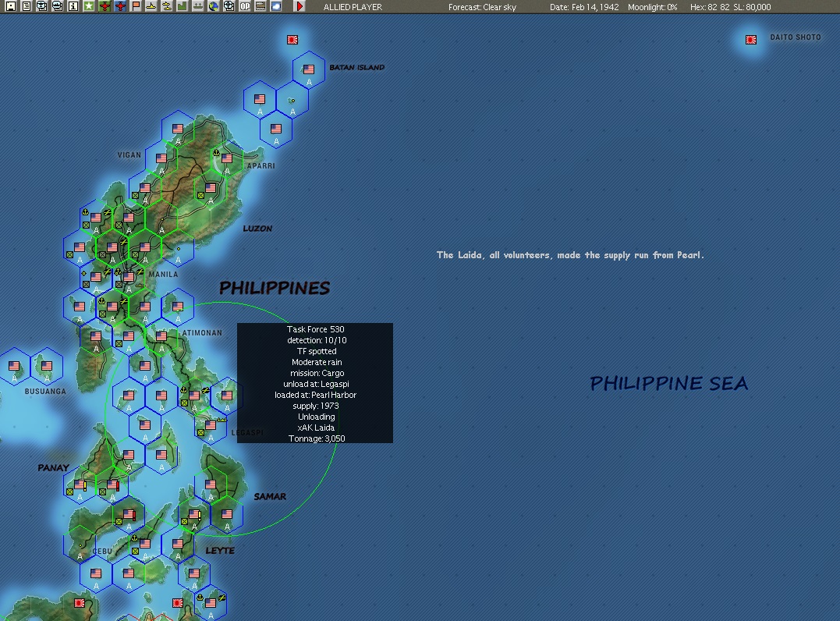This screenshot has height=621, width=840.
Task: Click the Laida volunteers caption text
Action: pos(570,255)
